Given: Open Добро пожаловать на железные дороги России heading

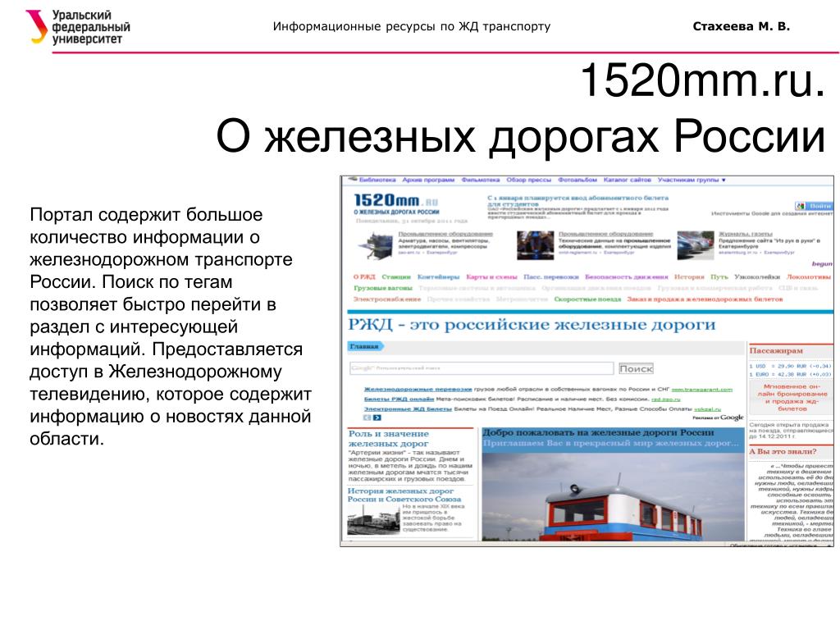Looking at the screenshot, I should [598, 432].
